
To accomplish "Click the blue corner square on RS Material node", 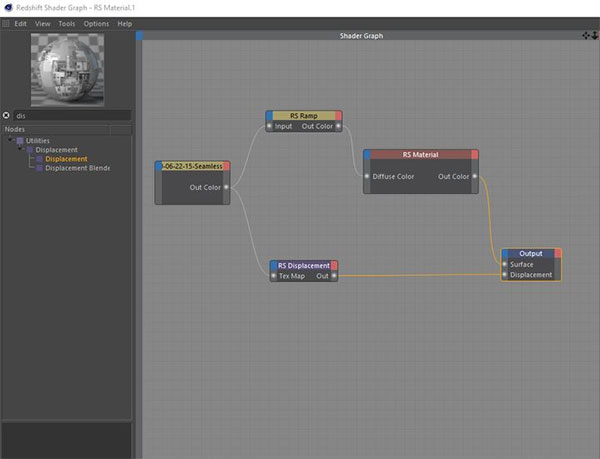I will point(367,155).
